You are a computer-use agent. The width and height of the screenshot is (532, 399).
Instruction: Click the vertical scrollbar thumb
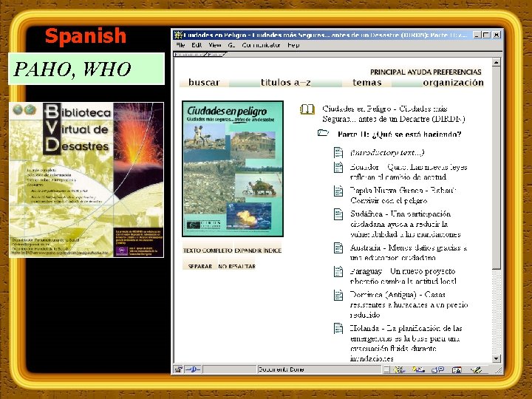coord(496,168)
